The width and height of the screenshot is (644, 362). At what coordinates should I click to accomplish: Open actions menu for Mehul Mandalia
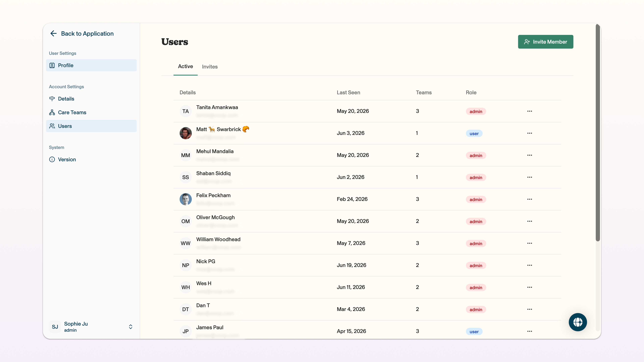(x=529, y=155)
